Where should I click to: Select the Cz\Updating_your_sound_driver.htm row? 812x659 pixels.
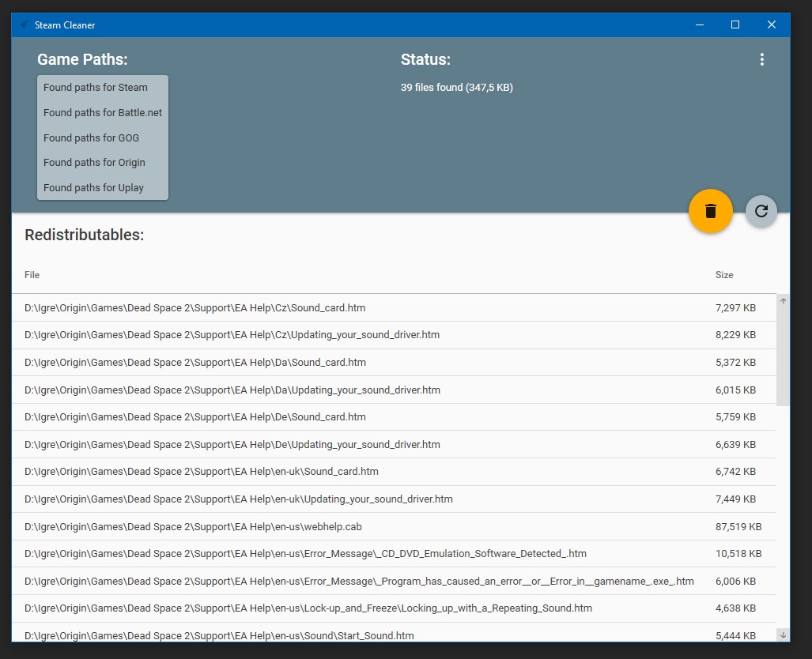[394, 335]
